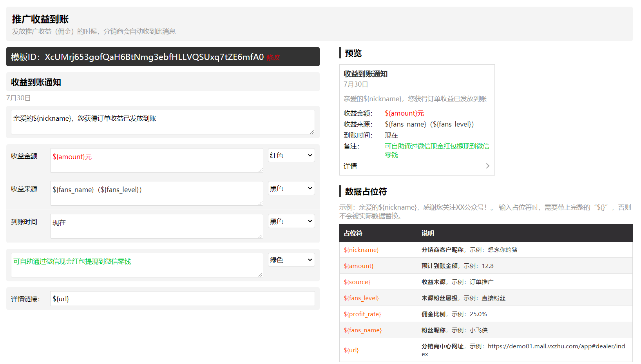Open the 收益金额 color dropdown showing 红色
Viewport: 641px width, 364px height.
point(291,156)
